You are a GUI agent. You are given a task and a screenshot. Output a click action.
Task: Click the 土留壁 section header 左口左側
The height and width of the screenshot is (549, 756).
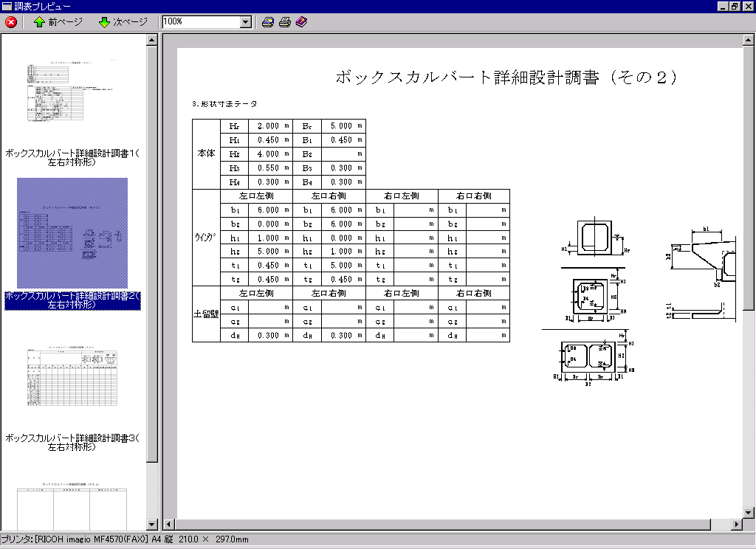pos(256,294)
